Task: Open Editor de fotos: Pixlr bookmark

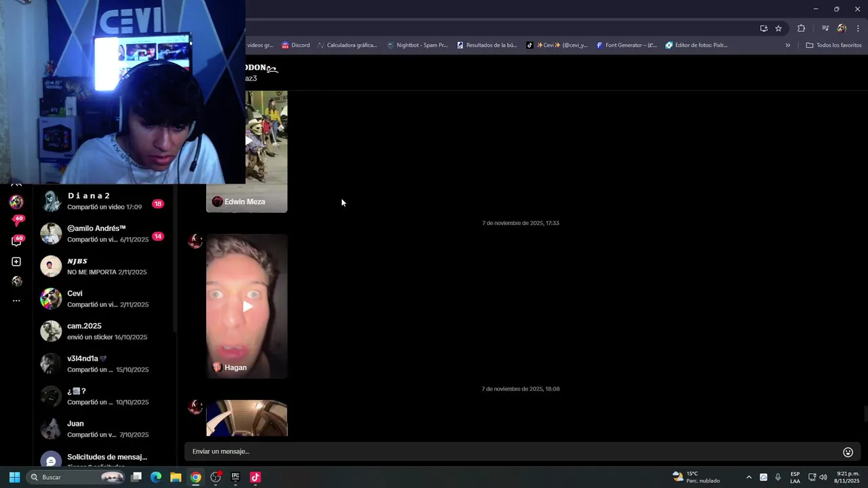Action: 696,45
